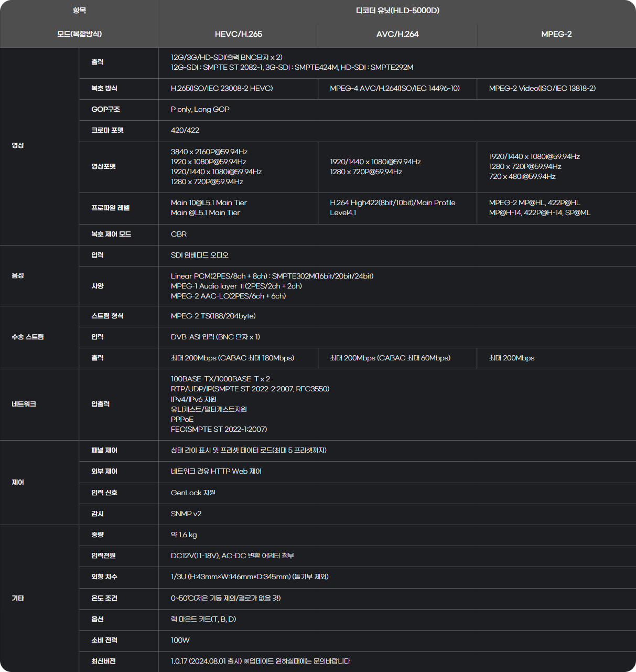Image resolution: width=636 pixels, height=672 pixels.
Task: Click the GOP구조 row label
Action: [105, 110]
